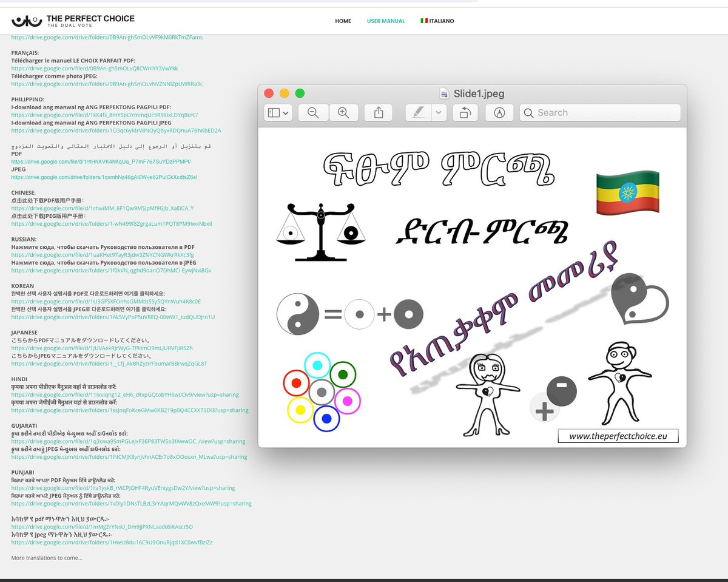The width and height of the screenshot is (728, 582).
Task: Close the Slide1.jpeg Preview window
Action: pos(269,93)
